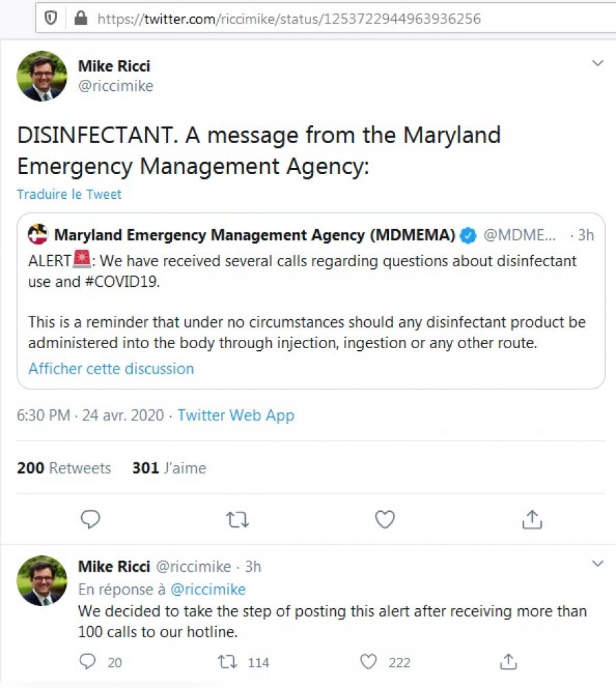This screenshot has width=616, height=688.
Task: Click the Twitter Web App source link
Action: click(236, 415)
